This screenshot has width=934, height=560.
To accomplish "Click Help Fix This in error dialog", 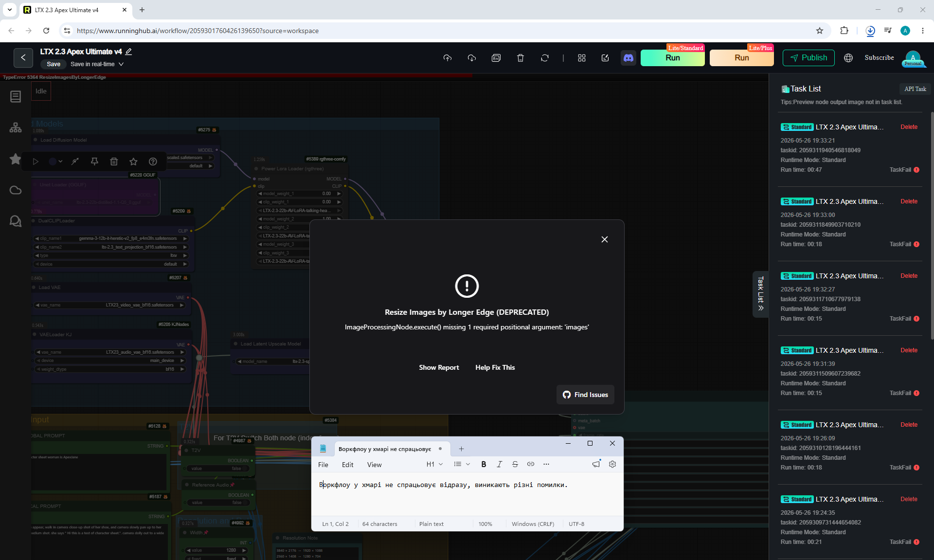I will (x=495, y=367).
